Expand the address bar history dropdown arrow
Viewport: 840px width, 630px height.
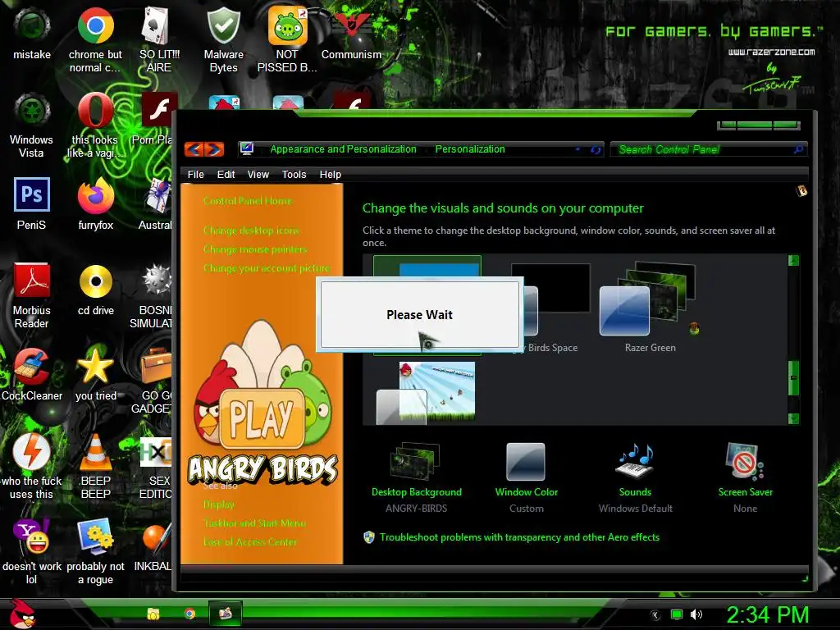(577, 149)
